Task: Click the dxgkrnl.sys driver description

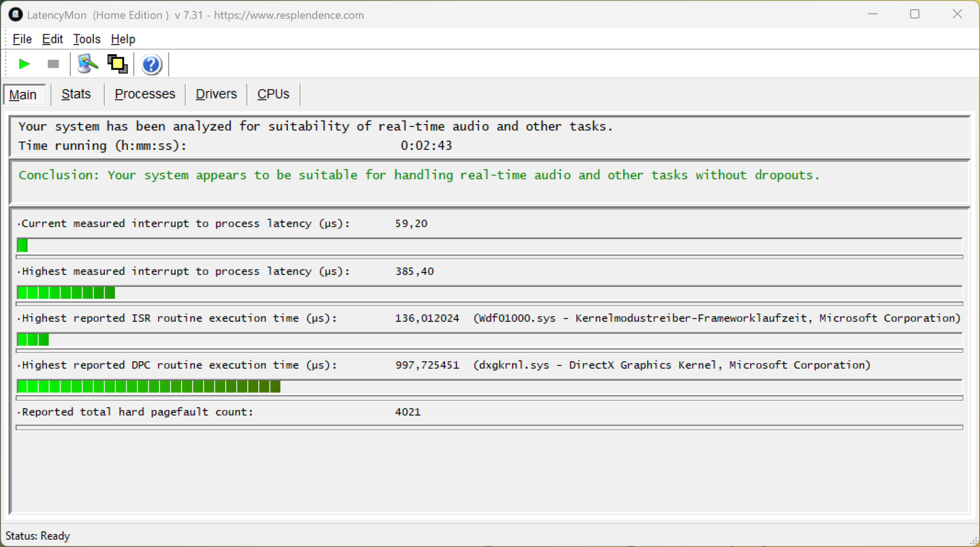Action: 672,365
